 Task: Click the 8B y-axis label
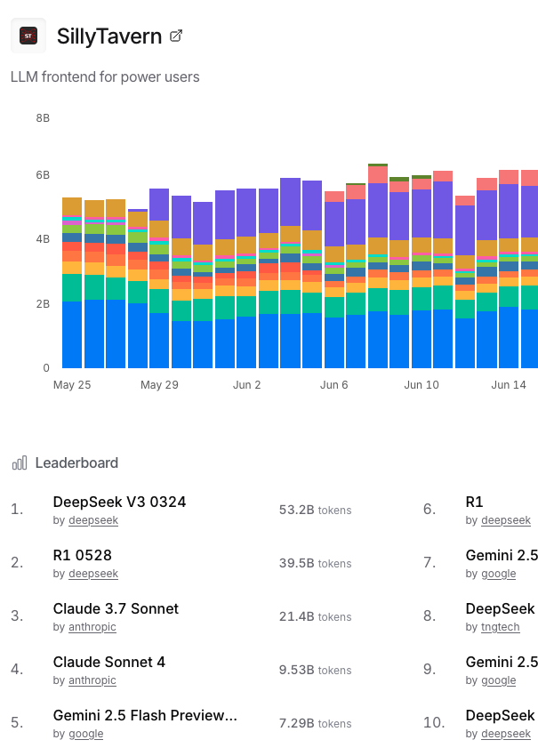43,118
